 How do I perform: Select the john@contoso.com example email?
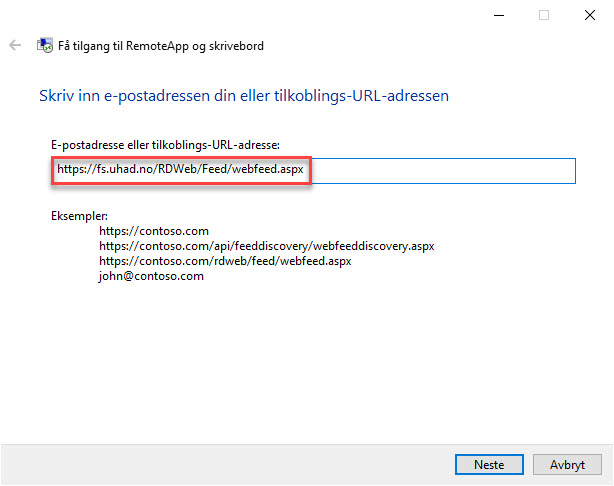click(151, 276)
